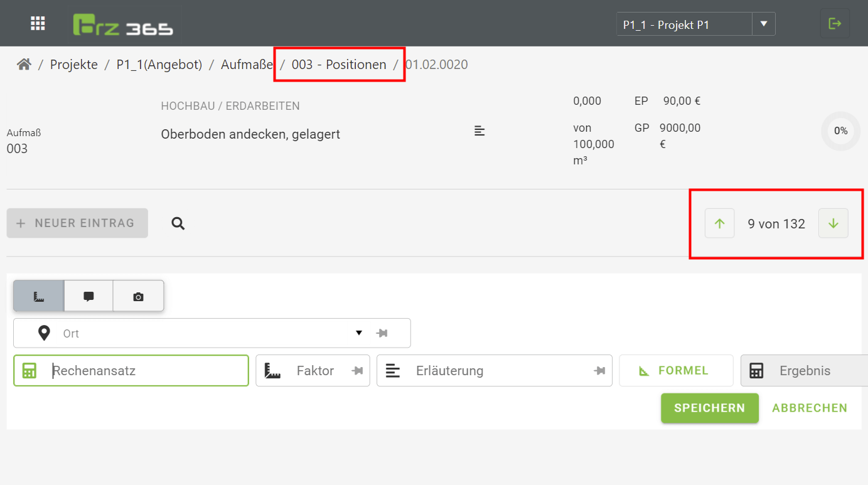Toggle pin for Erläuterung field
868x485 pixels.
pyautogui.click(x=599, y=371)
